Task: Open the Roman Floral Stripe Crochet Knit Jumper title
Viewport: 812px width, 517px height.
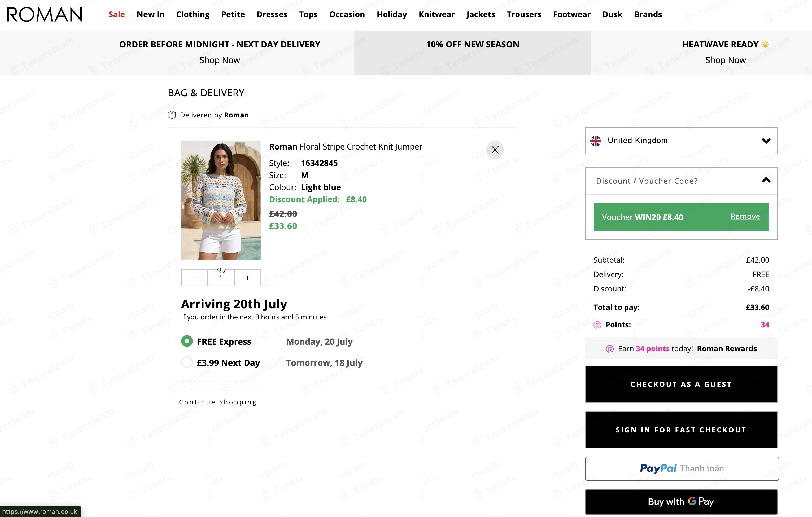Action: [x=346, y=147]
